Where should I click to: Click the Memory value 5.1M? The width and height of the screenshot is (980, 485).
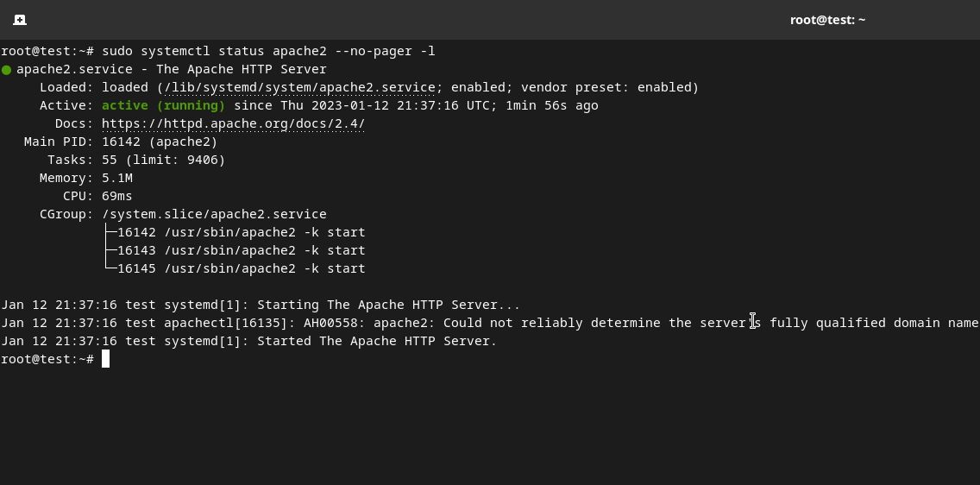[117, 178]
